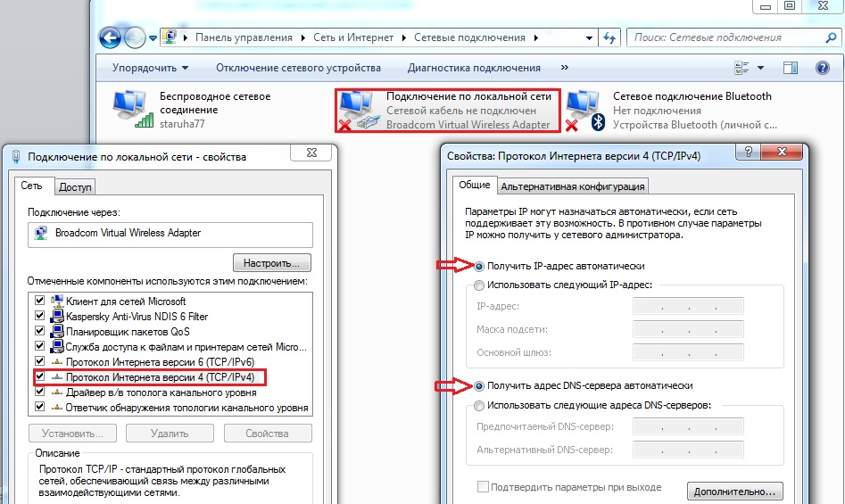This screenshot has width=845, height=504.
Task: Open the address bar history dropdown
Action: [x=589, y=37]
